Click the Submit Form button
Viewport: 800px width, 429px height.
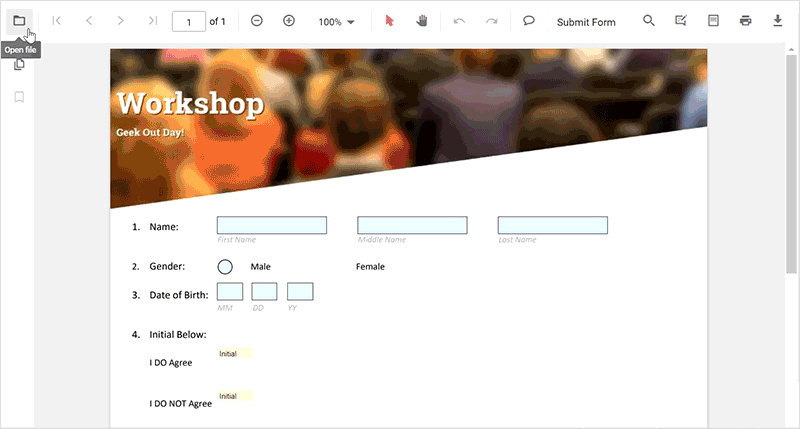point(586,22)
